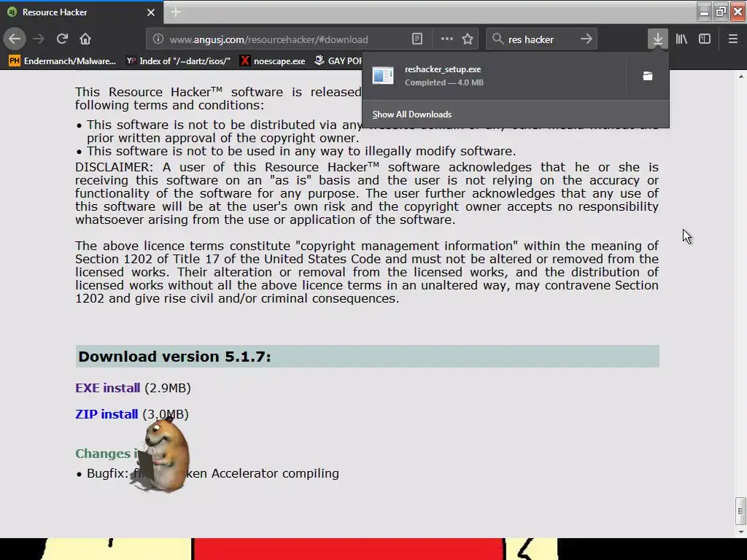Bookmark this page with the star
The image size is (747, 560).
pos(468,39)
